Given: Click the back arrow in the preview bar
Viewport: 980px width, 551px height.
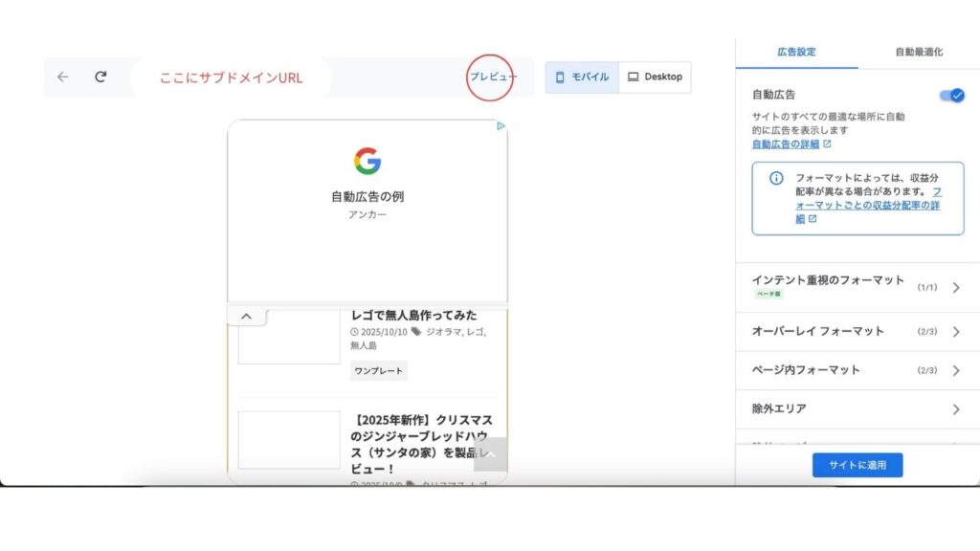Looking at the screenshot, I should [x=63, y=77].
